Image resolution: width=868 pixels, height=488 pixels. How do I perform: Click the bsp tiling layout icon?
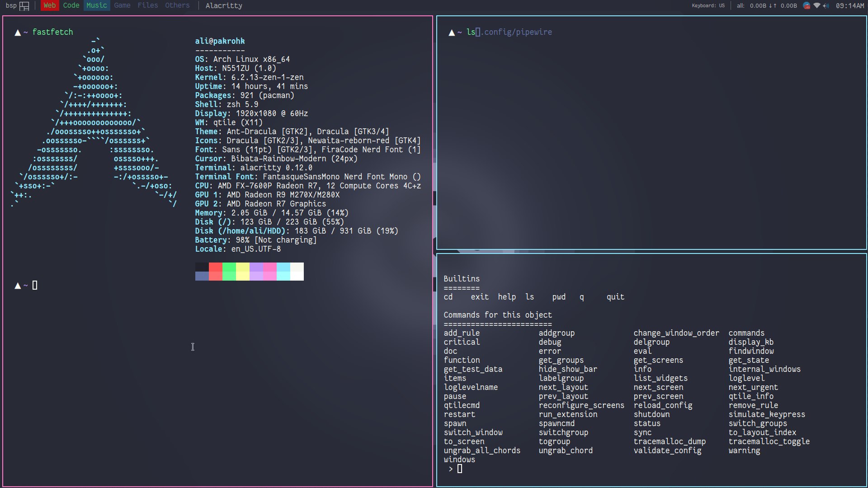pos(24,6)
